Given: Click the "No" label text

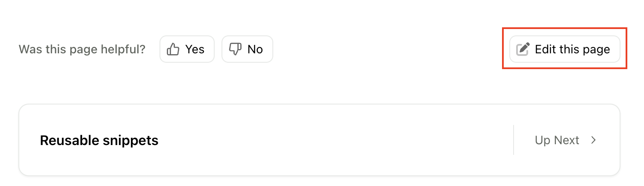Looking at the screenshot, I should [255, 49].
